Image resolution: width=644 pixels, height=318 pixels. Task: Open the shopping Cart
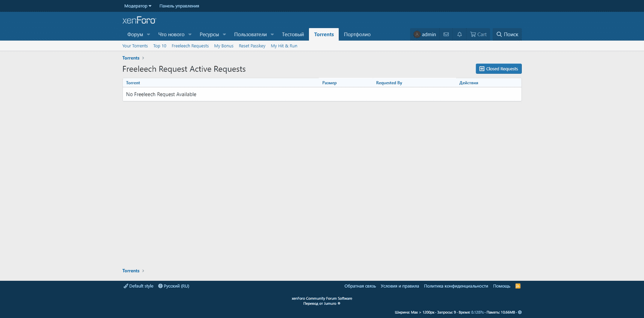[x=478, y=35]
